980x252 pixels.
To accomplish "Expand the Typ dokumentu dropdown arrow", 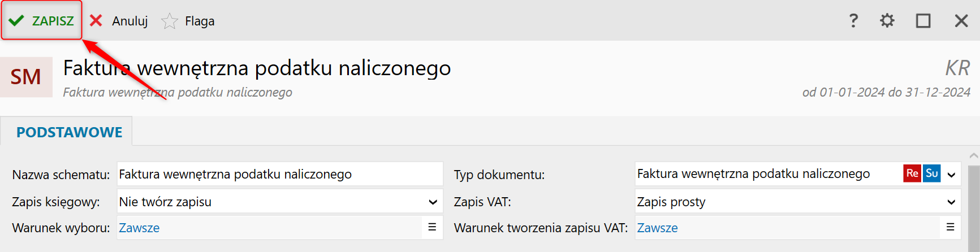I will tap(951, 175).
